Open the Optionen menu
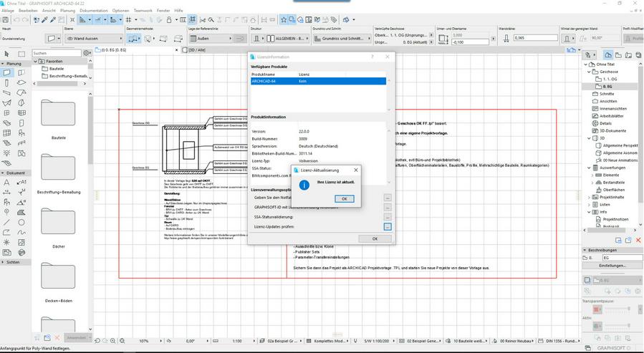644x353 pixels. point(121,10)
